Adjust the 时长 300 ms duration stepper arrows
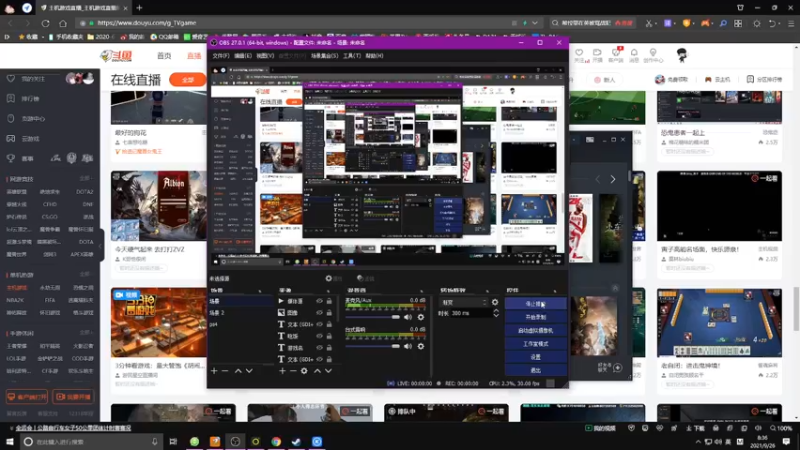Image resolution: width=800 pixels, height=450 pixels. pos(495,313)
